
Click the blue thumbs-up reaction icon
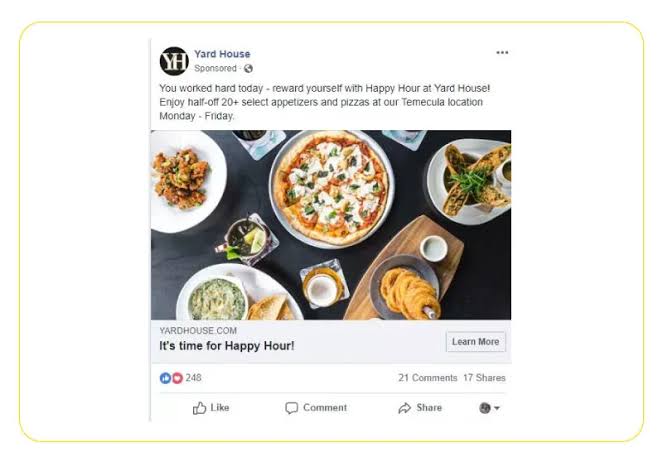(165, 378)
